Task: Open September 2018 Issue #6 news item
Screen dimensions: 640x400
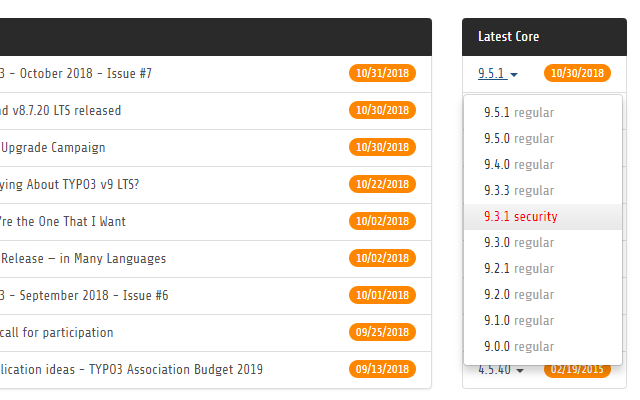Action: point(84,296)
